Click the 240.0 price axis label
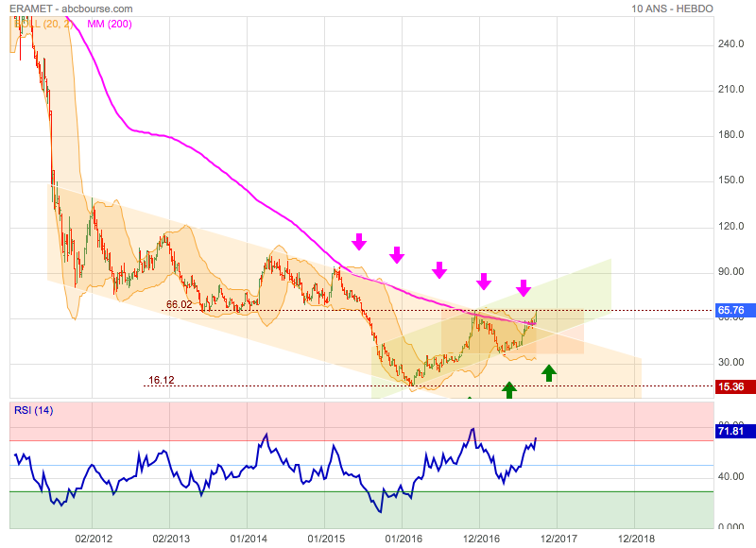756x548 pixels. click(730, 43)
